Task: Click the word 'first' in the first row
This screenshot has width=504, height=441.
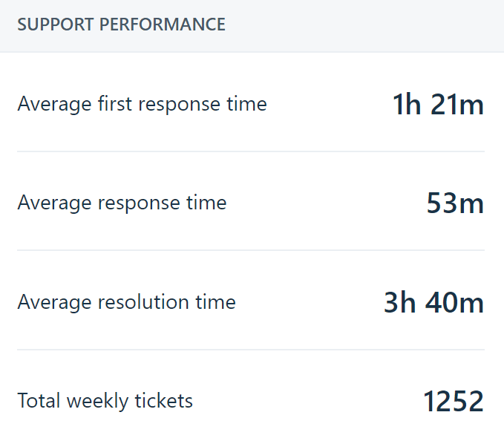Action: point(115,103)
